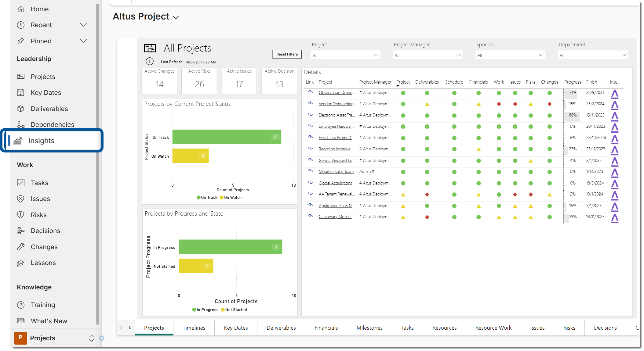Switch to the Timelines report tab
This screenshot has width=644, height=351.
pos(194,328)
